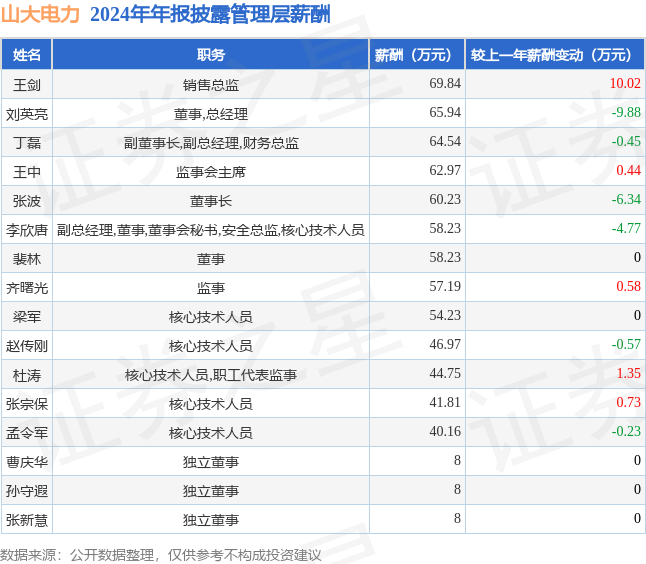Select the name 李欣唐
This screenshot has width=646, height=564.
tap(27, 230)
